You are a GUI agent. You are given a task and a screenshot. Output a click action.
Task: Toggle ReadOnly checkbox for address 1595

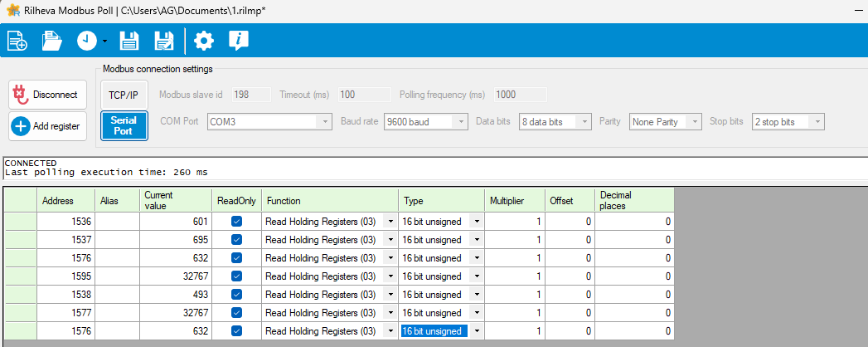point(236,276)
